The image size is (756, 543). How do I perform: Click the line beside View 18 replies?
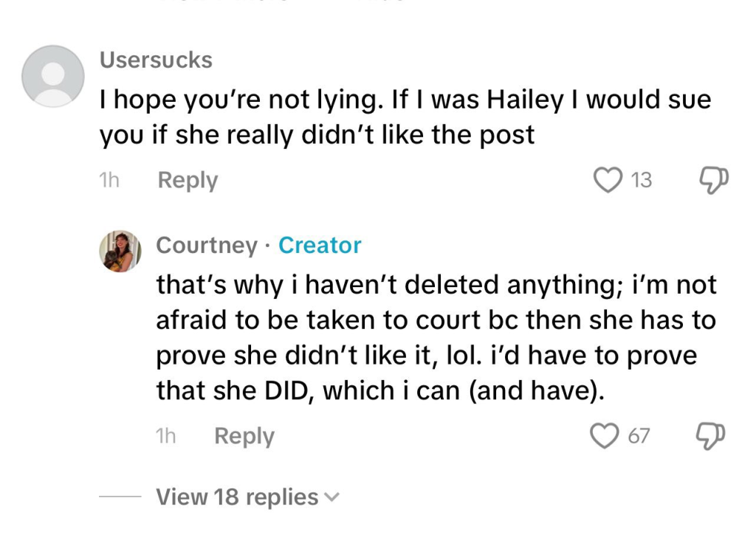tap(120, 497)
